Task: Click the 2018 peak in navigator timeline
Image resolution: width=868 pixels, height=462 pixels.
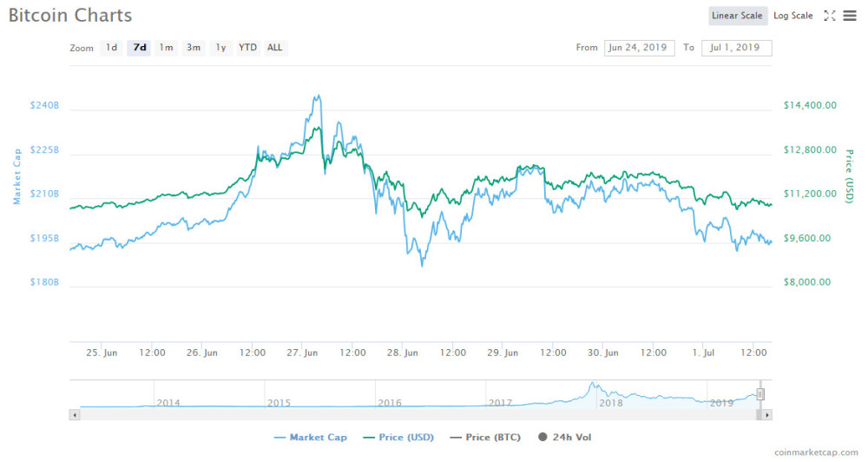Action: tap(592, 383)
